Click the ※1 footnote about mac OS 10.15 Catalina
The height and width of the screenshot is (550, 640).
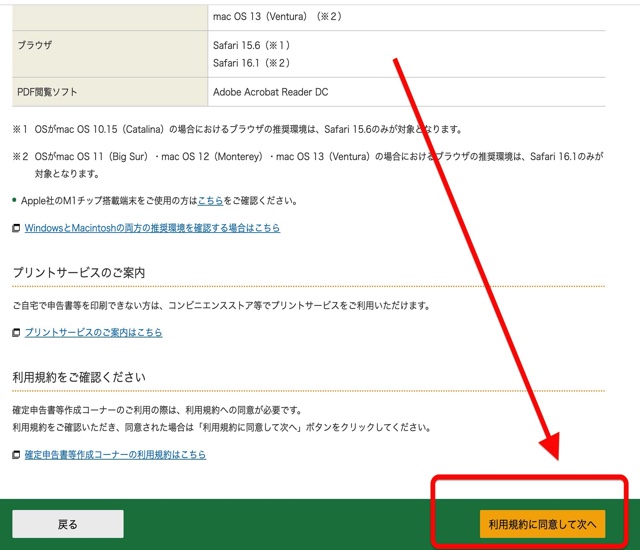coord(236,130)
